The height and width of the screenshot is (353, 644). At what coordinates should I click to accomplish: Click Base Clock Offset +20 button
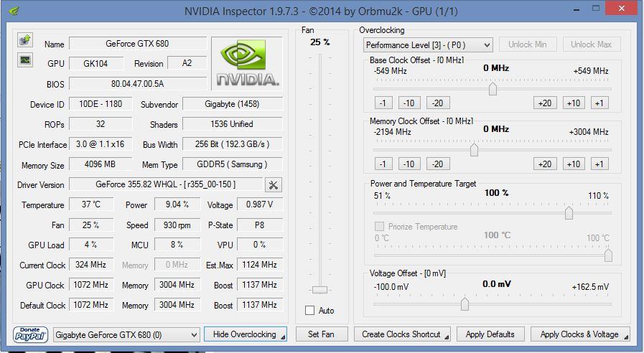tap(545, 103)
